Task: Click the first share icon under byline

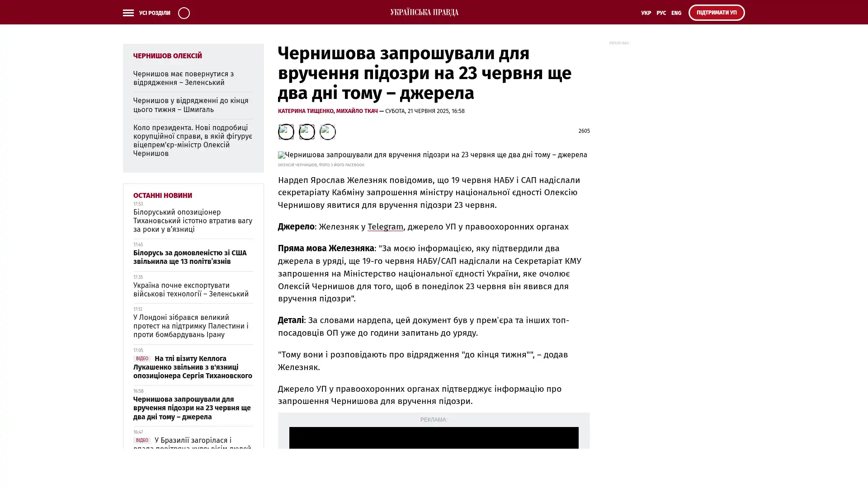Action: 286,132
